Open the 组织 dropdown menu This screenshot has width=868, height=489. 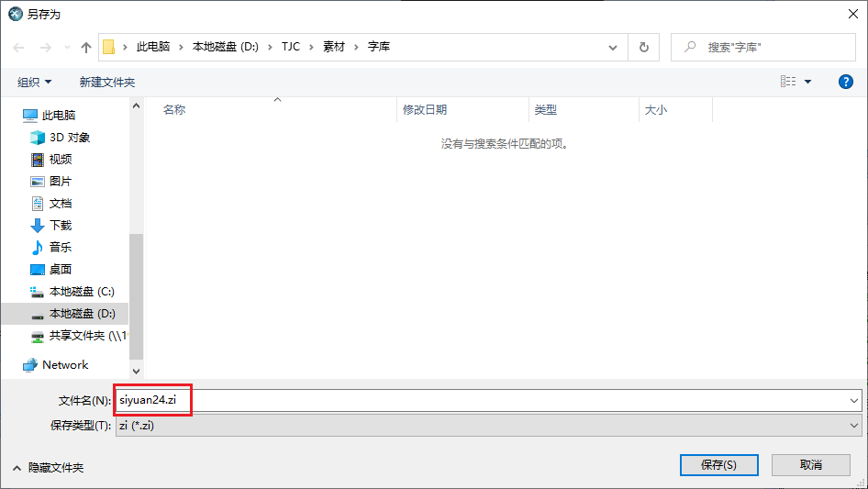tap(35, 83)
